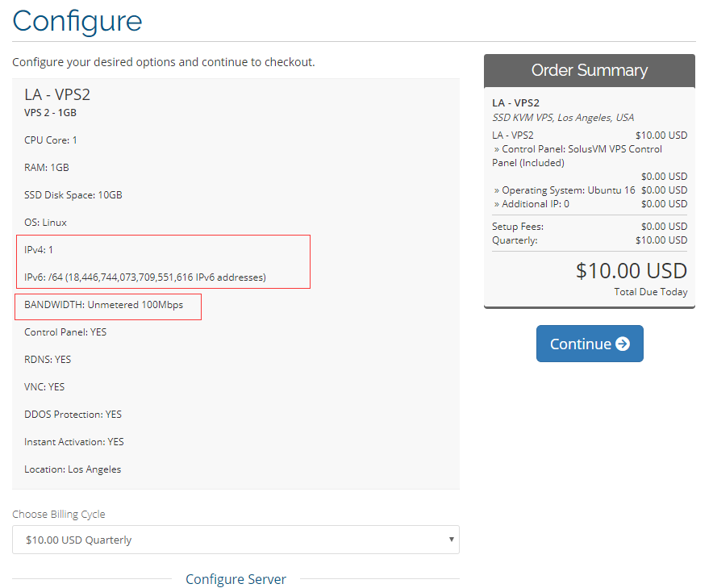Click the 'RAM: 1GB' line

(47, 167)
